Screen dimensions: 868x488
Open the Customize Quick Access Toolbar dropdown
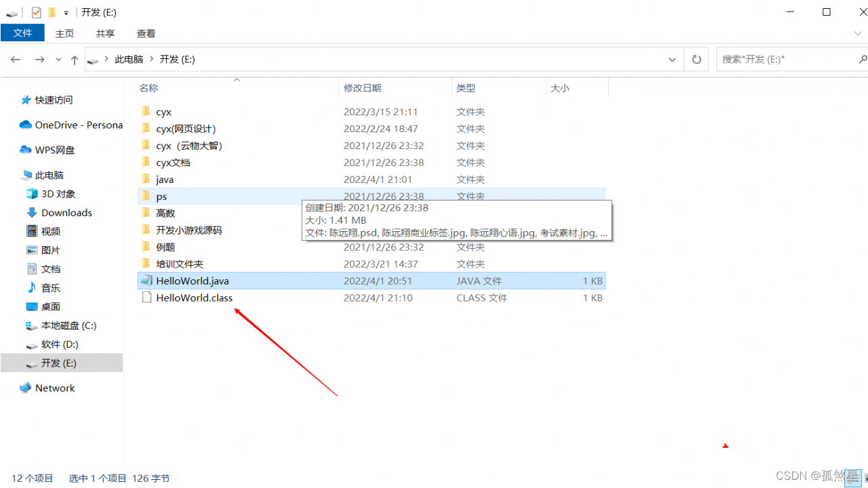pyautogui.click(x=66, y=13)
